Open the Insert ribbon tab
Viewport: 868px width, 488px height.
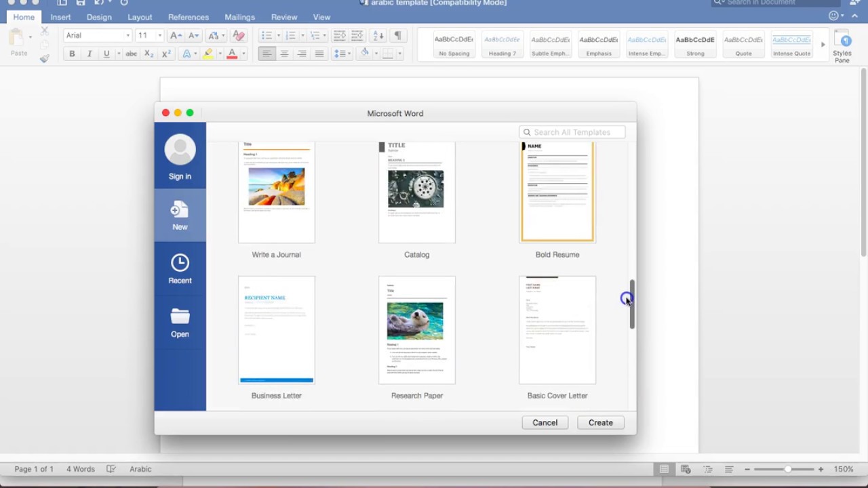[x=60, y=17]
